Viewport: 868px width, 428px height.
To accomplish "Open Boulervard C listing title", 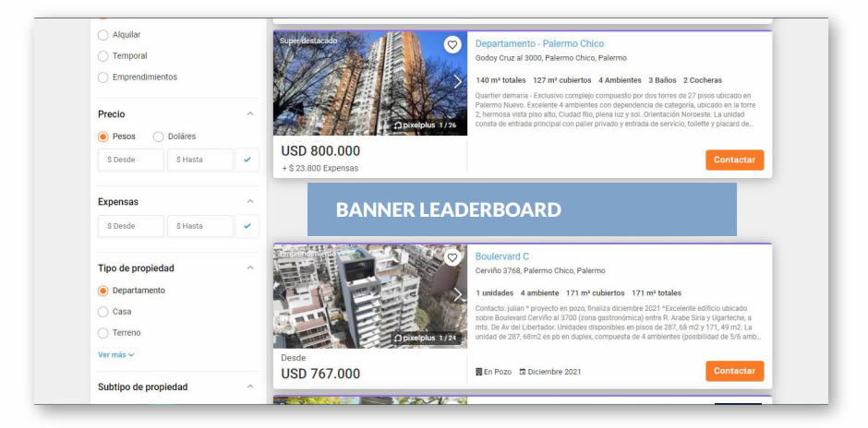I will tap(502, 256).
